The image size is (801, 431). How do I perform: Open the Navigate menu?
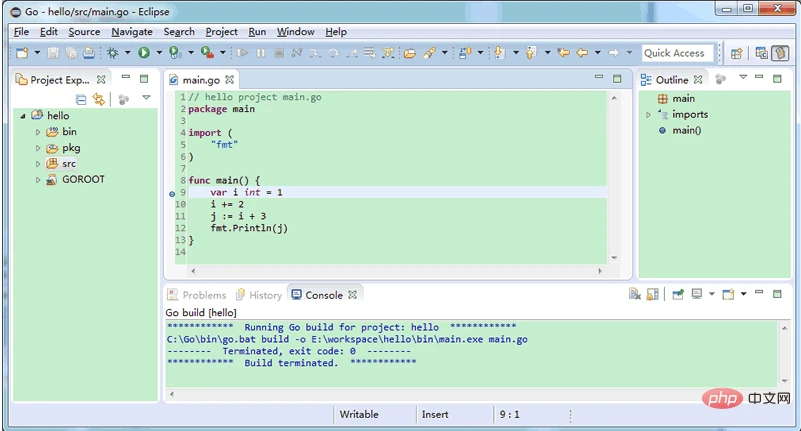[132, 32]
